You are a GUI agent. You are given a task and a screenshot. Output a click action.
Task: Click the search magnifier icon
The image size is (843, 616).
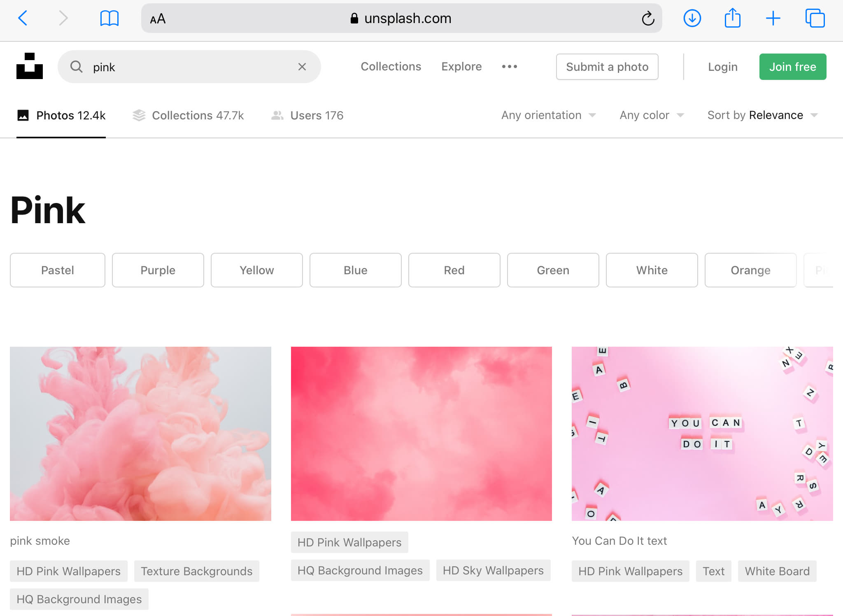(x=76, y=67)
